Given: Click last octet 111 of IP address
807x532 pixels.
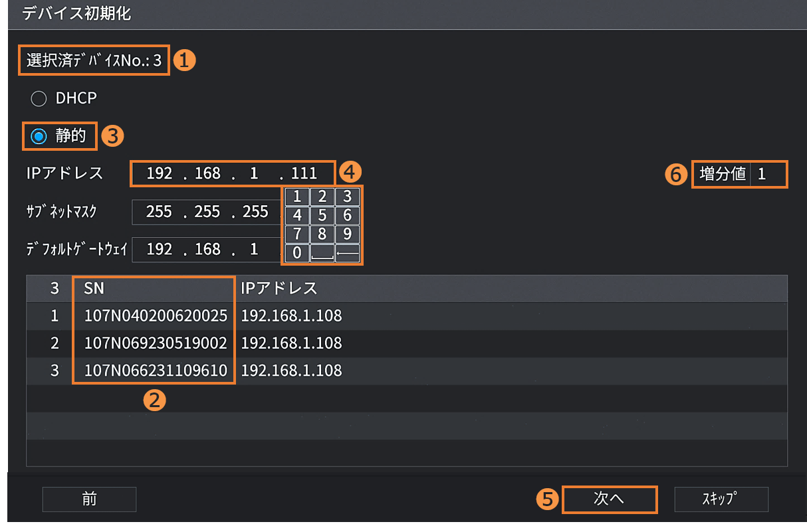Looking at the screenshot, I should click(x=304, y=174).
